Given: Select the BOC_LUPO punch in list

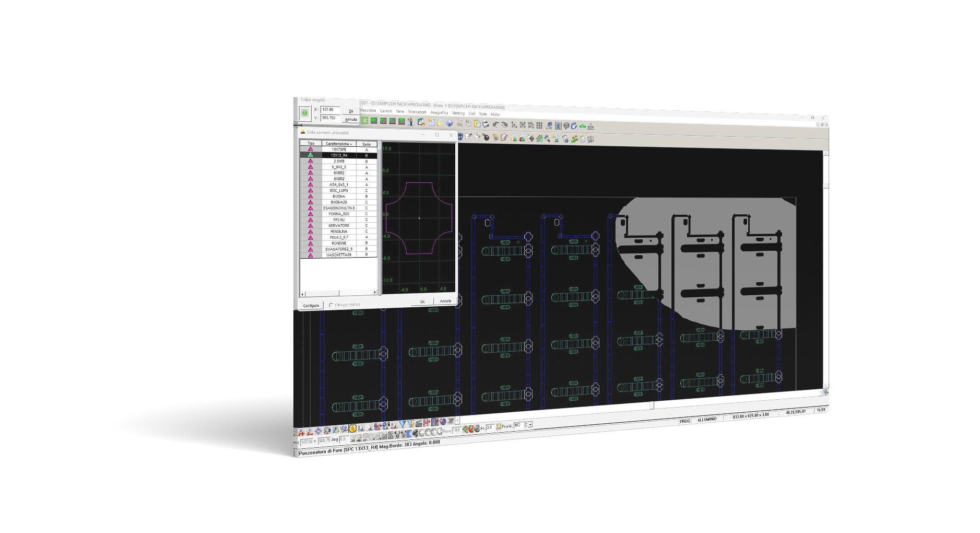Looking at the screenshot, I should coord(339,191).
